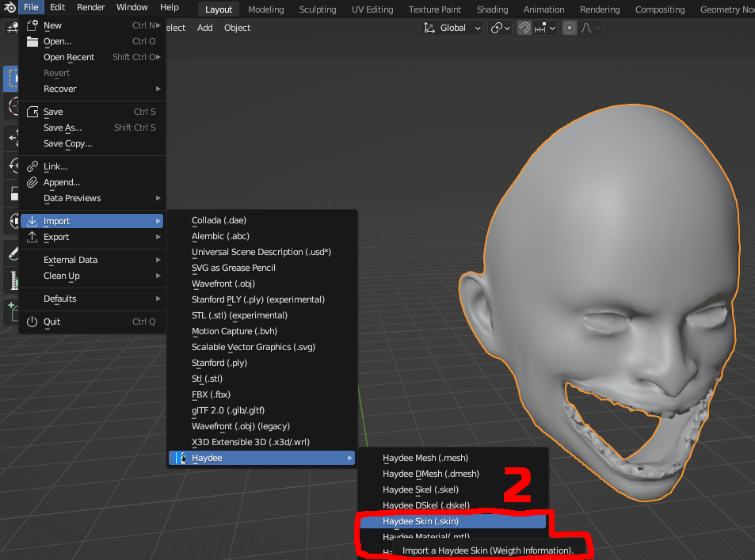Screen dimensions: 755x560
Task: Click Save in the File menu
Action: [92, 112]
